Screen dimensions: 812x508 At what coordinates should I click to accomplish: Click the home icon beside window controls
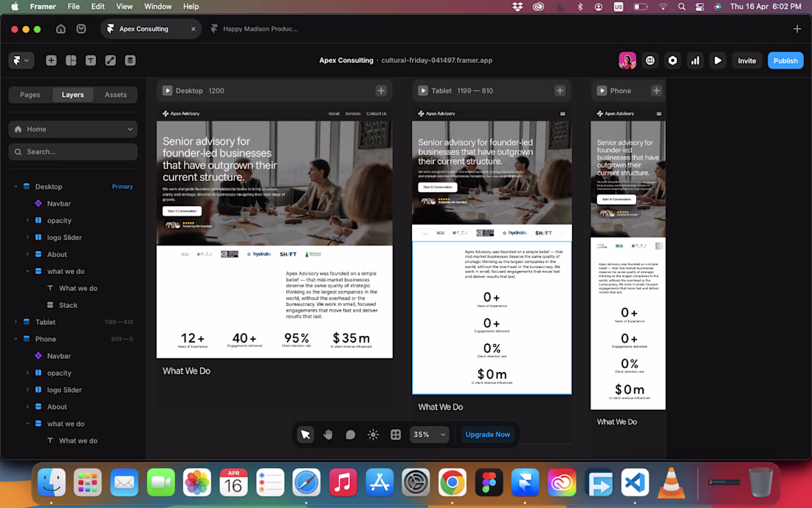click(61, 29)
